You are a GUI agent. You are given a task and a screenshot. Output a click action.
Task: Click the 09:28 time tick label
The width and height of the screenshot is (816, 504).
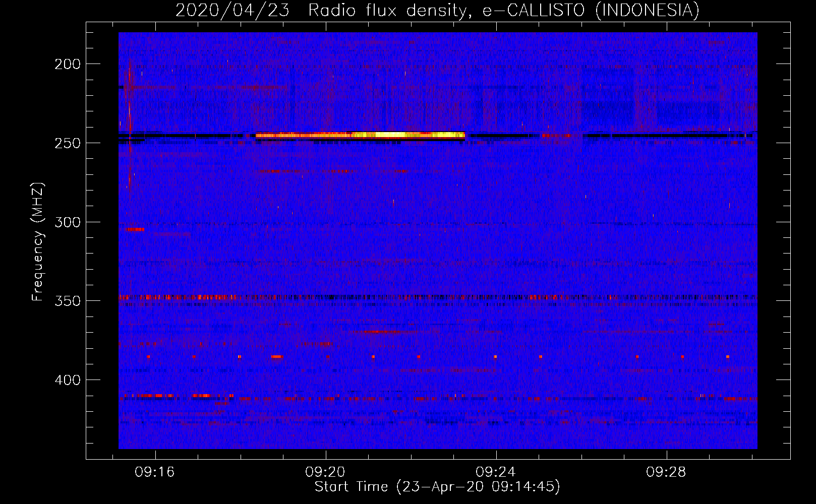pyautogui.click(x=666, y=472)
